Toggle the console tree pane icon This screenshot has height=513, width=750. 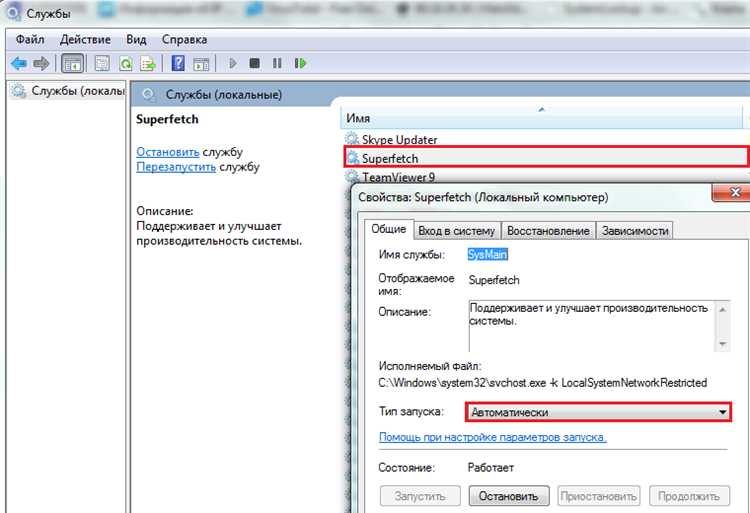(73, 64)
